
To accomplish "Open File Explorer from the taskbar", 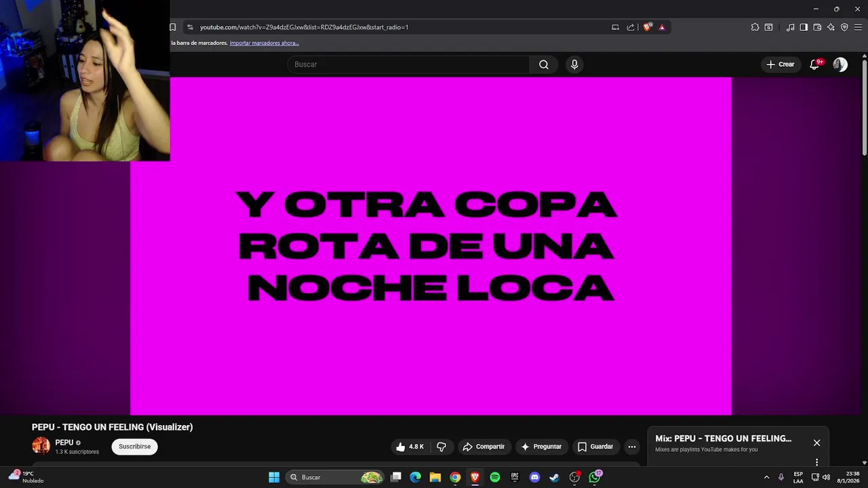I will coord(435,477).
